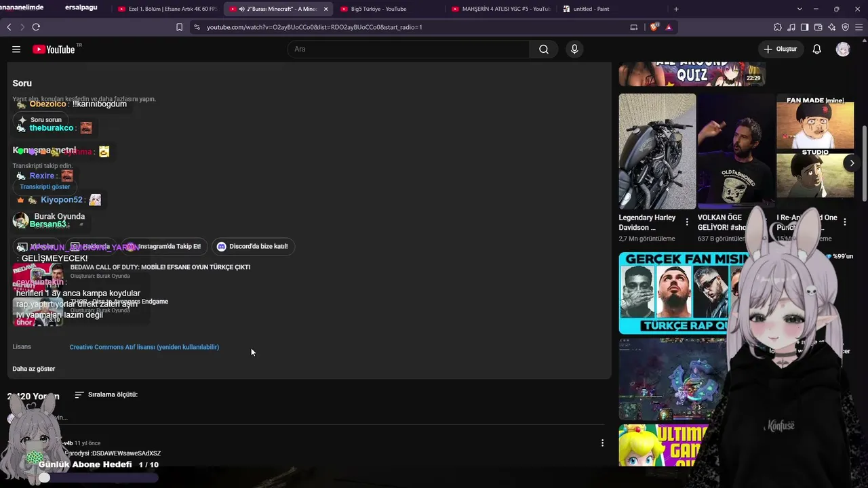Open the "Sıralama ölçütü" sort dropdown
Viewport: 868px width, 488px height.
pyautogui.click(x=106, y=394)
